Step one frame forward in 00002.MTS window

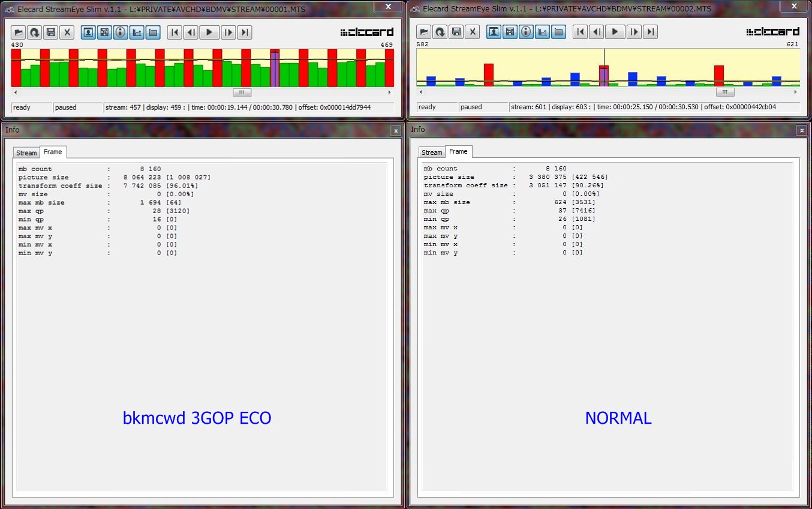634,32
